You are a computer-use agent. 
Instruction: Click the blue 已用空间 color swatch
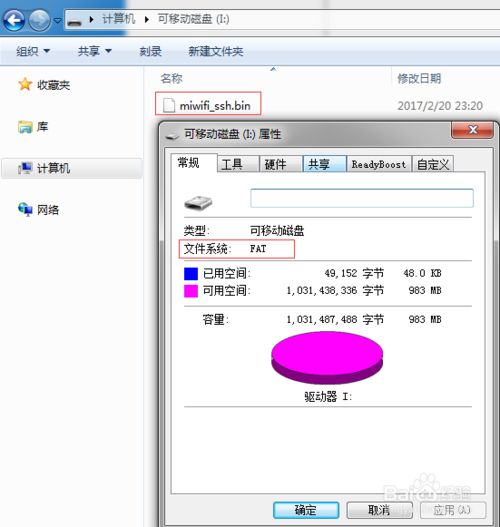pyautogui.click(x=191, y=274)
